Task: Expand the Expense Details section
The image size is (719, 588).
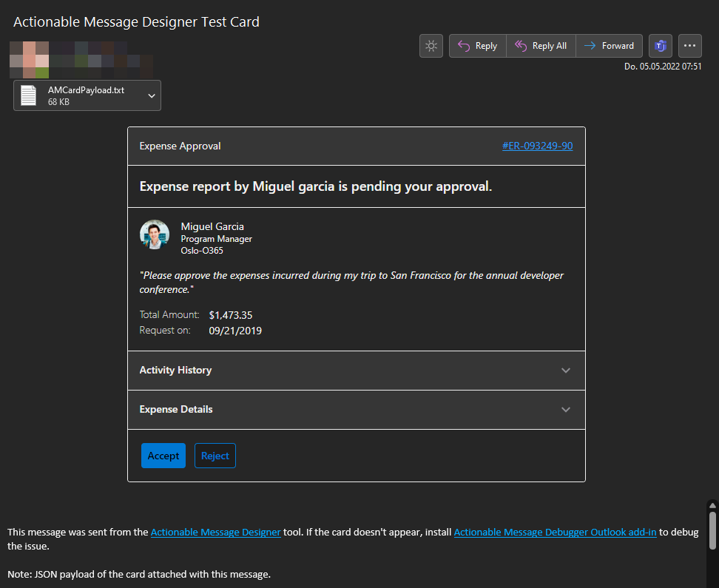Action: coord(565,409)
